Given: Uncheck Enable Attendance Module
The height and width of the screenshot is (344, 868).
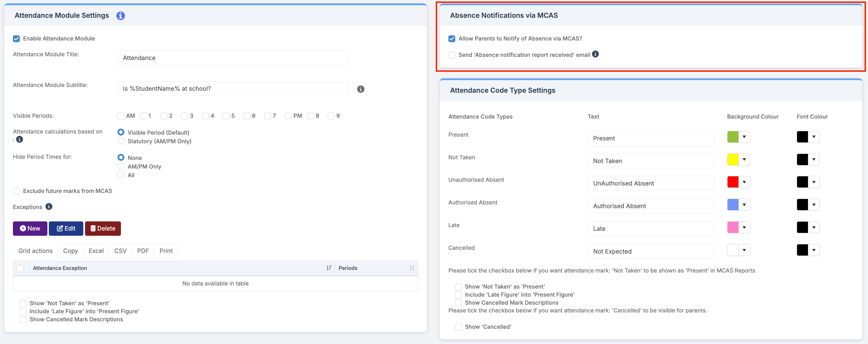Looking at the screenshot, I should click(x=16, y=39).
